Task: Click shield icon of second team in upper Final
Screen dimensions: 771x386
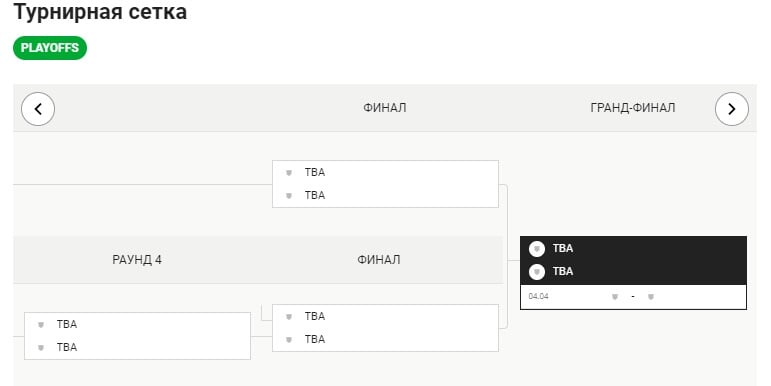Action: point(289,196)
